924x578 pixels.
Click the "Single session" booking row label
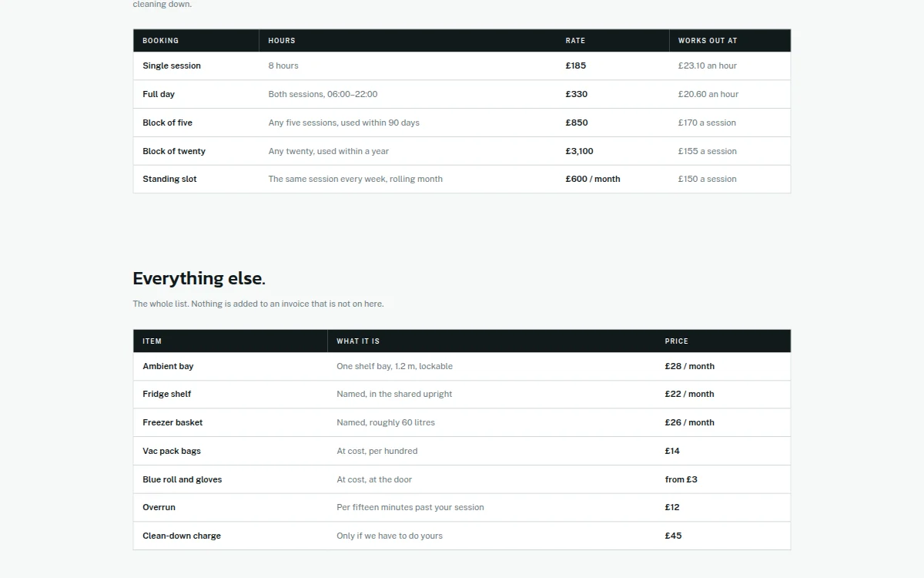click(x=172, y=66)
